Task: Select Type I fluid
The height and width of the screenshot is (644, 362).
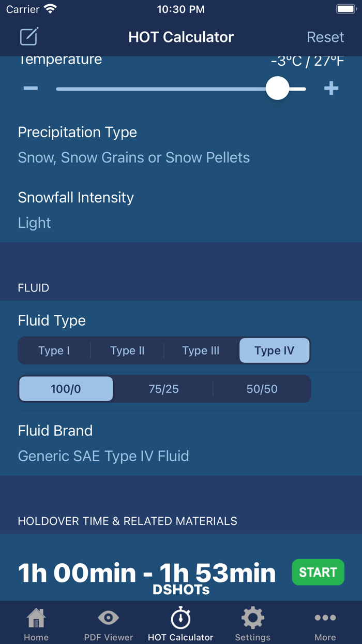Action: pos(54,350)
